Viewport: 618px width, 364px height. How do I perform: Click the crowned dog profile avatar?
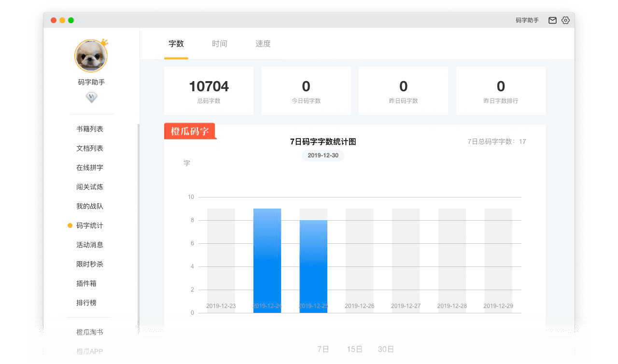point(91,56)
